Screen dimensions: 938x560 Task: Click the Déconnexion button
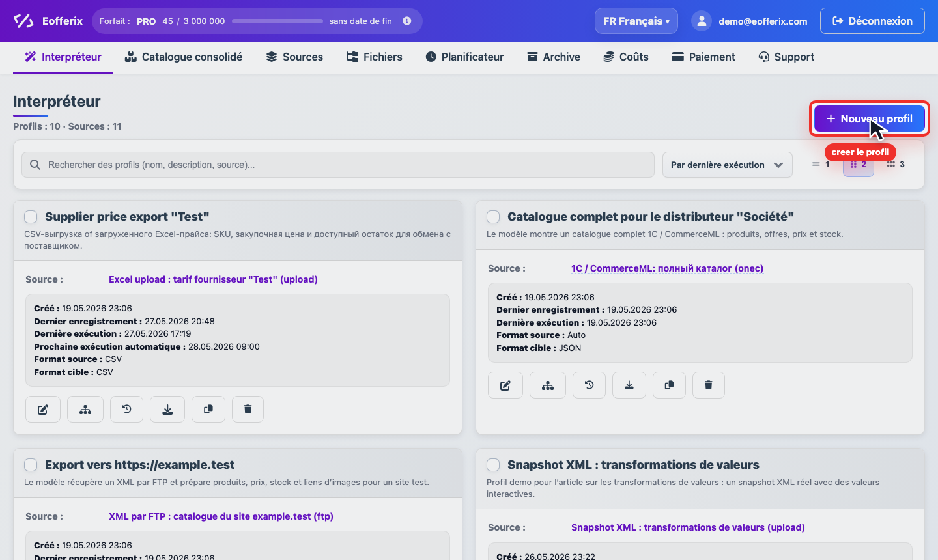(872, 21)
